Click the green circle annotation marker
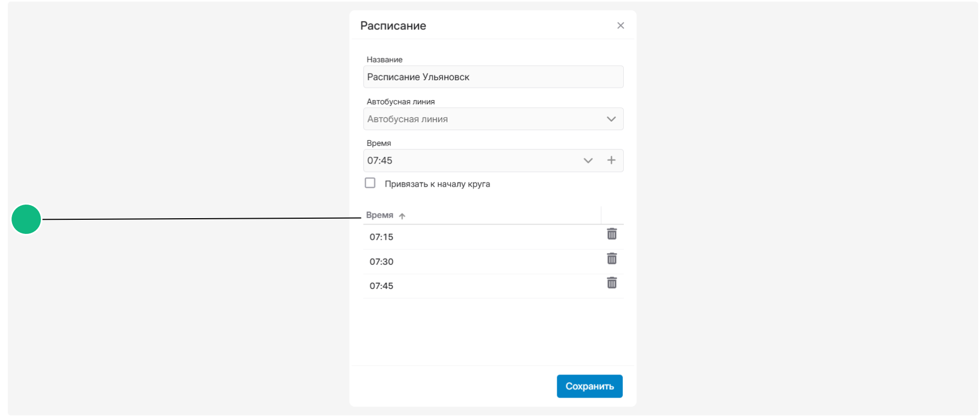This screenshot has height=417, width=980. point(26,219)
